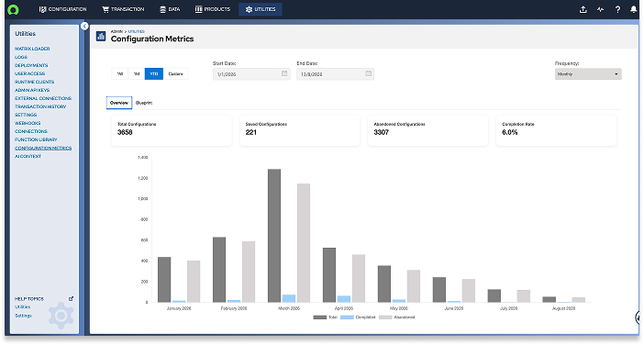Image resolution: width=644 pixels, height=345 pixels.
Task: Open the activity pulse icon
Action: [x=601, y=9]
